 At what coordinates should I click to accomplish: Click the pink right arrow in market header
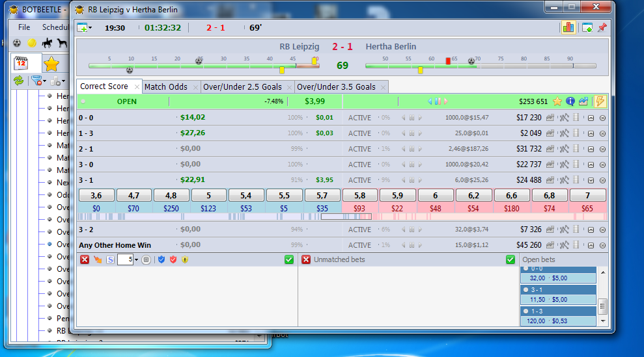(445, 101)
